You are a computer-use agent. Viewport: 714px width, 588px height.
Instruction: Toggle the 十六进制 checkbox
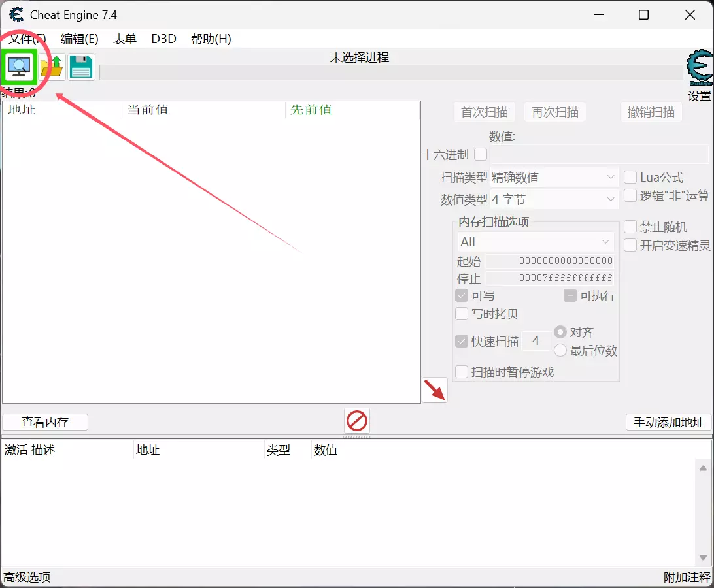(x=481, y=154)
